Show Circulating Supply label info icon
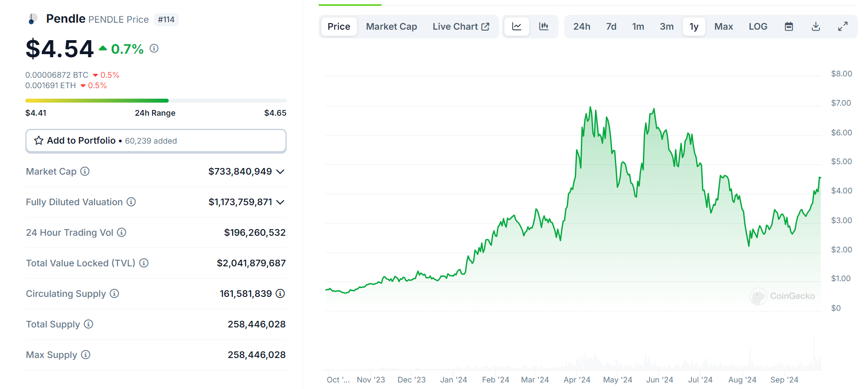Viewport: 868px width, 389px height. (x=115, y=293)
